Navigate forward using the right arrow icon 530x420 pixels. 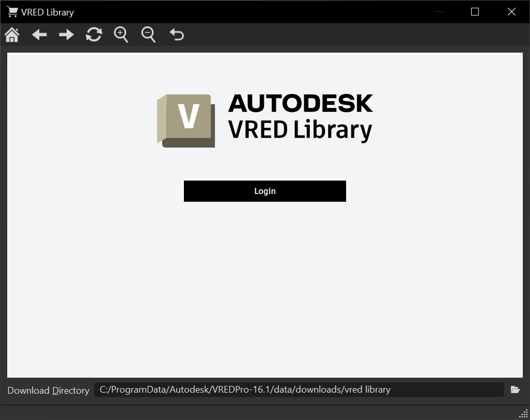point(67,35)
